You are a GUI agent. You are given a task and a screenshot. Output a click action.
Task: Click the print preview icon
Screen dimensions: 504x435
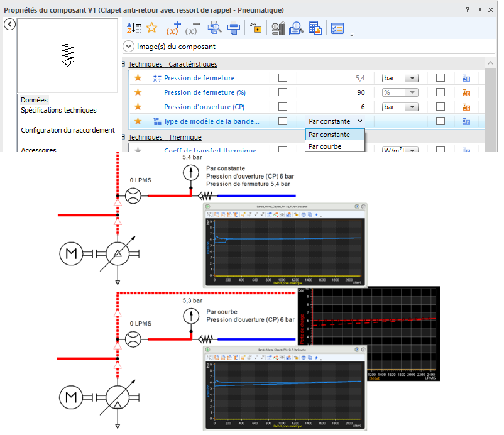(214, 28)
